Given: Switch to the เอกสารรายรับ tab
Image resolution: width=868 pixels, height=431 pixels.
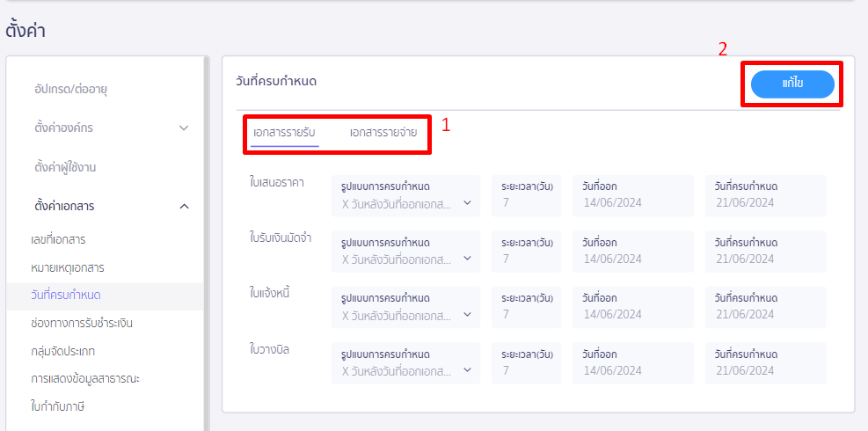Looking at the screenshot, I should point(285,133).
